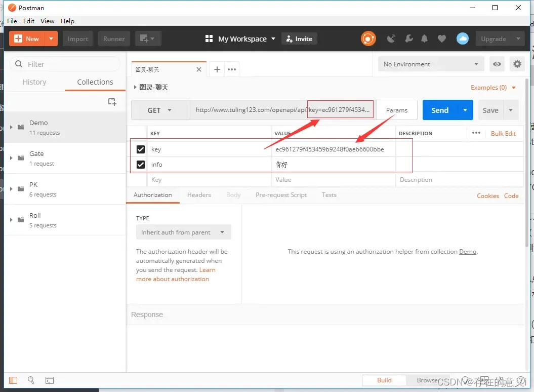Open the environment quick look eye icon
The width and height of the screenshot is (534, 392).
coord(497,64)
